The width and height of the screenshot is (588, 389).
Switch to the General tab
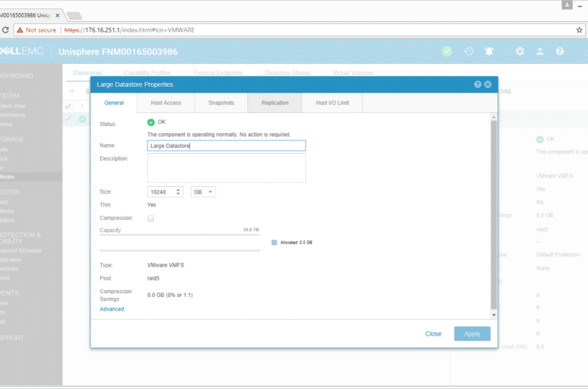tap(114, 103)
